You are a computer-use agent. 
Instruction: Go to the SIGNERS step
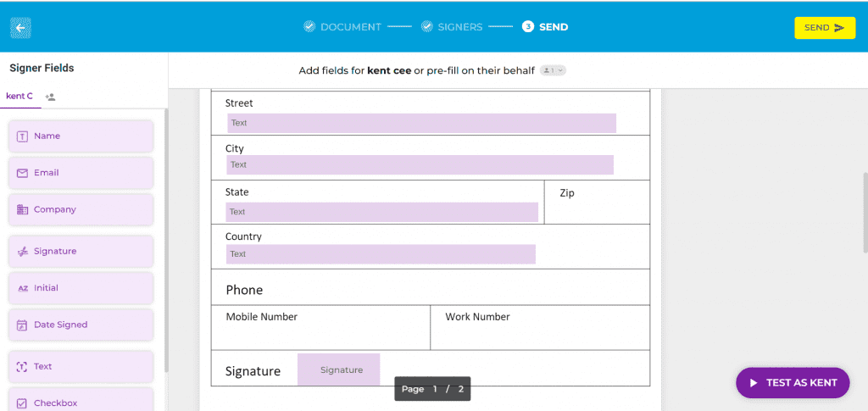click(453, 27)
